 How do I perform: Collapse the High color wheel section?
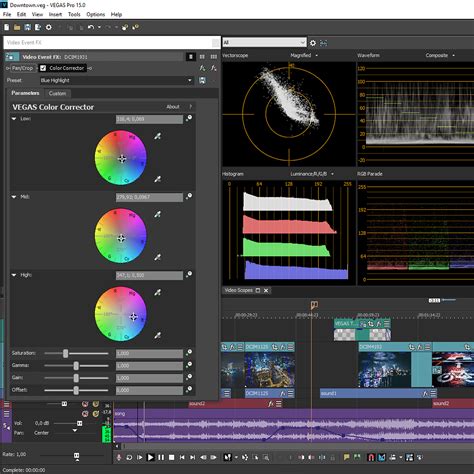click(x=14, y=275)
